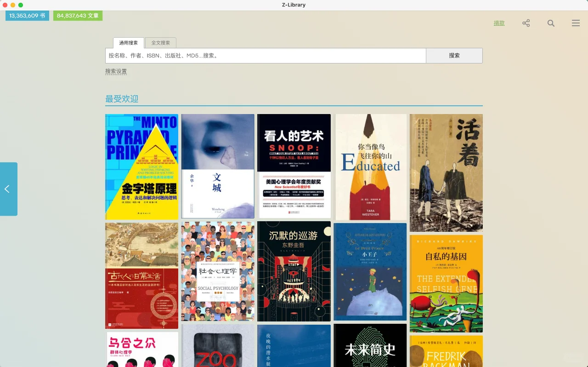This screenshot has width=588, height=367.
Task: Open the 看人的艺术 book cover
Action: point(294,166)
